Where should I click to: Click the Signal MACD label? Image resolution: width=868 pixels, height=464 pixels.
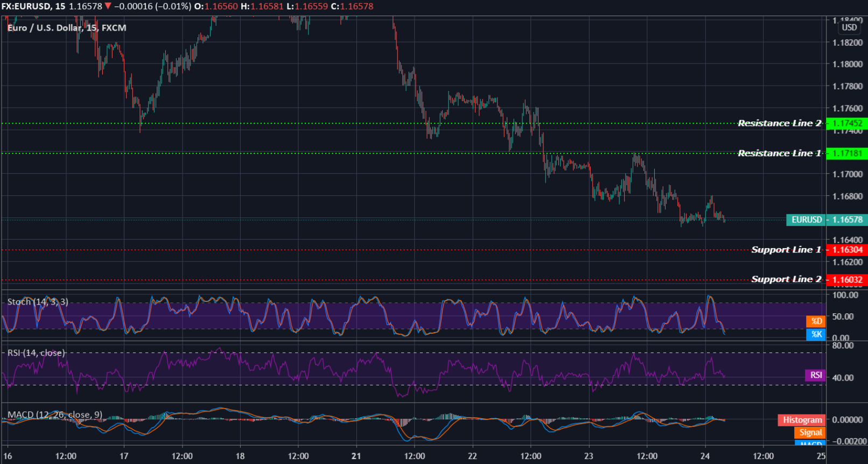pos(810,433)
